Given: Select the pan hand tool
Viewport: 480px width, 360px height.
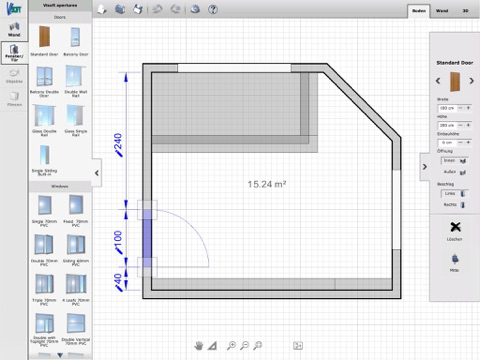Looking at the screenshot, I should click(199, 346).
